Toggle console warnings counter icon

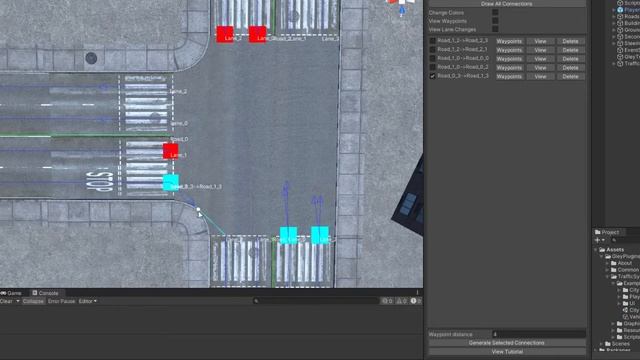tap(402, 301)
